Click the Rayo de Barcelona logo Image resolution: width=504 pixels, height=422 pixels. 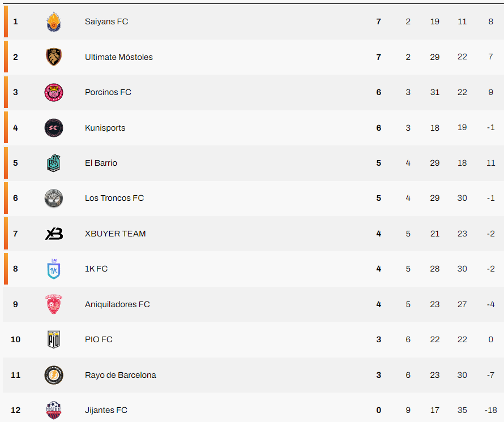(54, 375)
